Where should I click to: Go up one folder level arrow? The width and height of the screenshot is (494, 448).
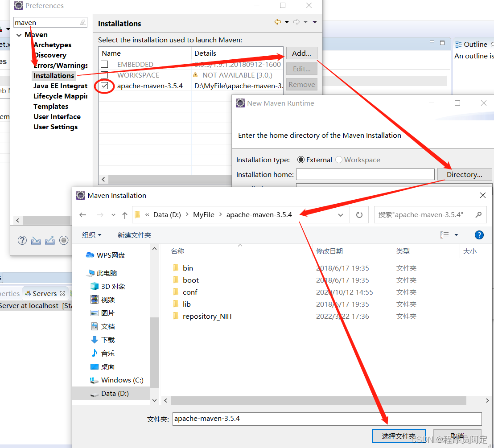coord(125,215)
